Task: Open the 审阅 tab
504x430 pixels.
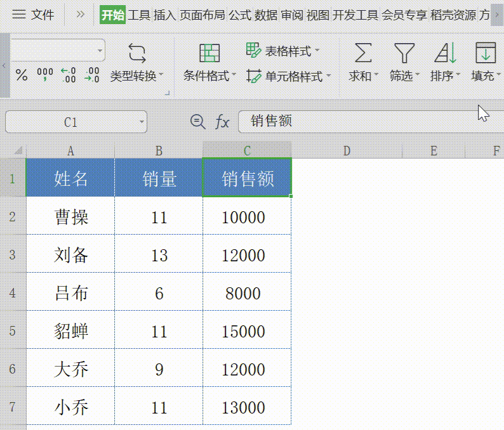Action: pyautogui.click(x=292, y=15)
